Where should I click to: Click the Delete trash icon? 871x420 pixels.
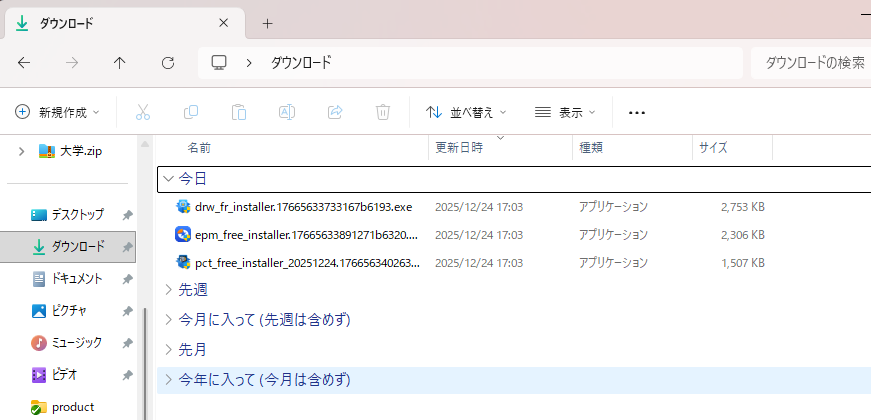click(383, 112)
